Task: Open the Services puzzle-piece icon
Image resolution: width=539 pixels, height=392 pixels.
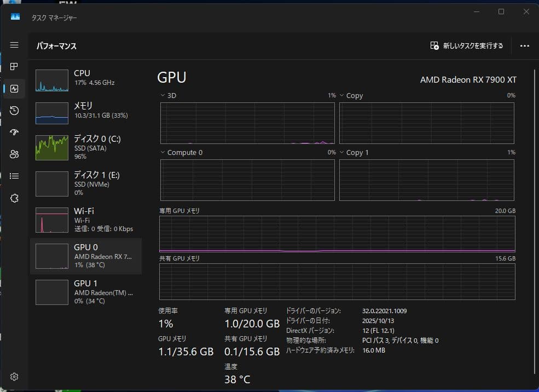Action: click(14, 198)
